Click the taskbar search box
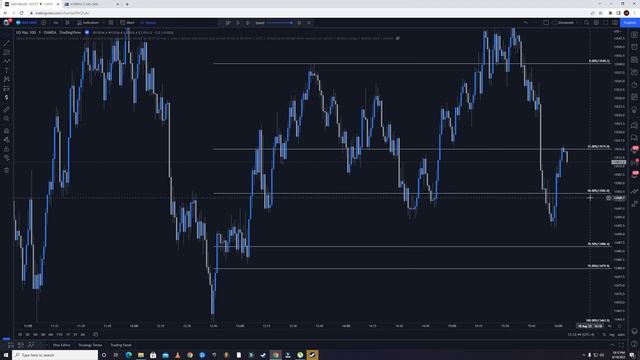The height and width of the screenshot is (360, 640). click(x=55, y=355)
